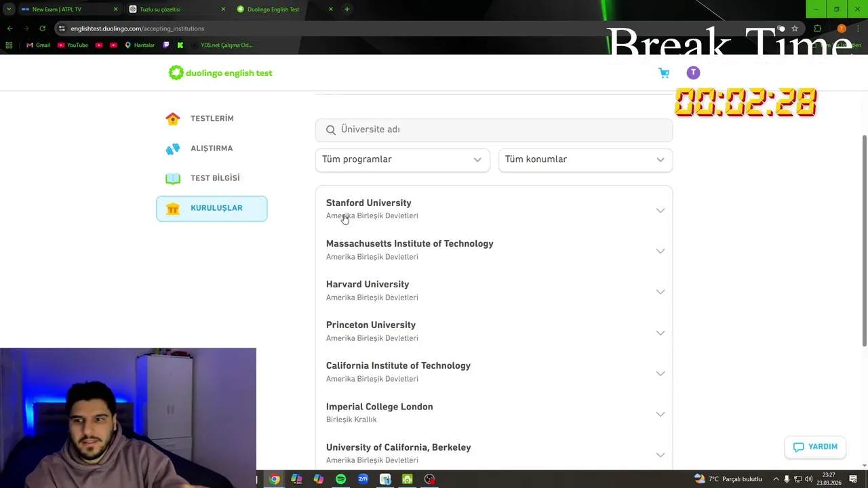868x488 pixels.
Task: Open Zoom from the taskbar
Action: tap(363, 479)
